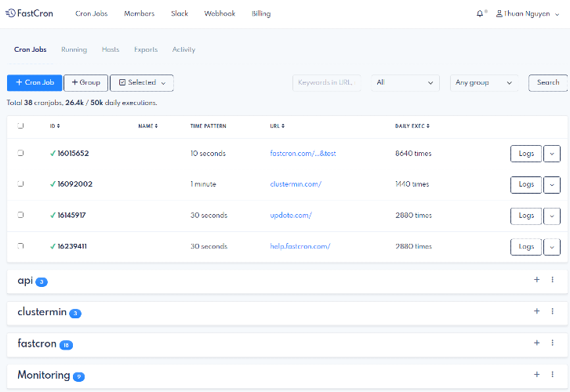Open the updote.com/ URL link

click(291, 216)
